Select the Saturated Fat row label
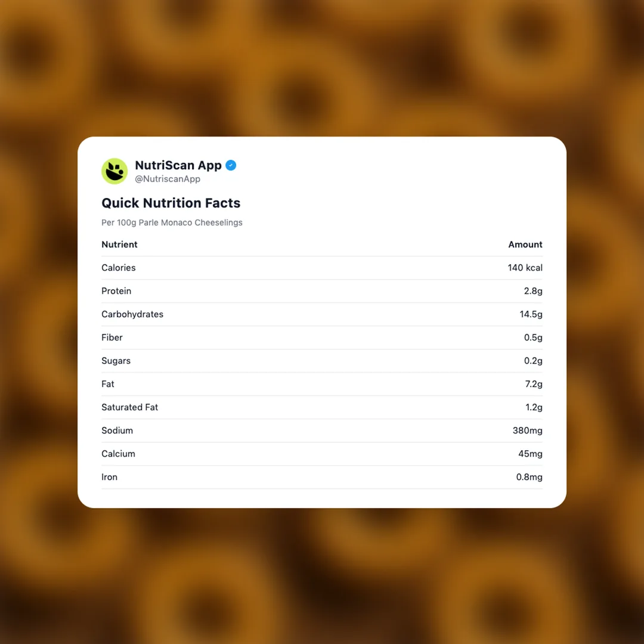The image size is (644, 644). [x=129, y=407]
